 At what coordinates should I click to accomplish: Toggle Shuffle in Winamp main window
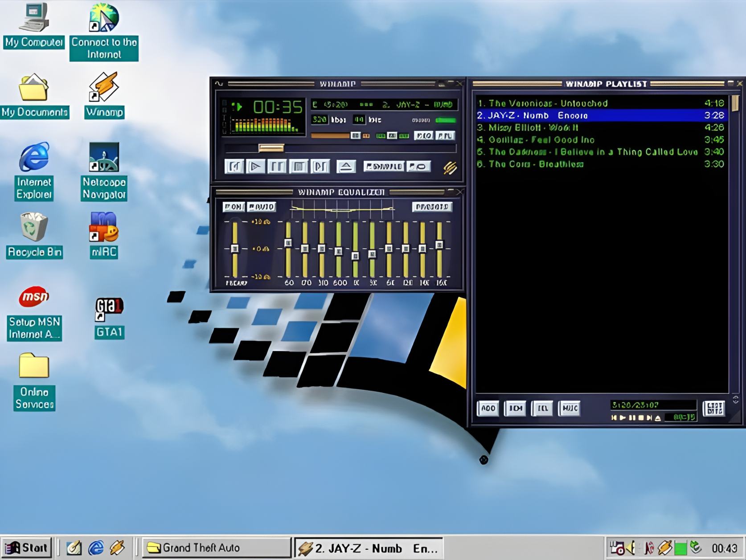click(384, 167)
